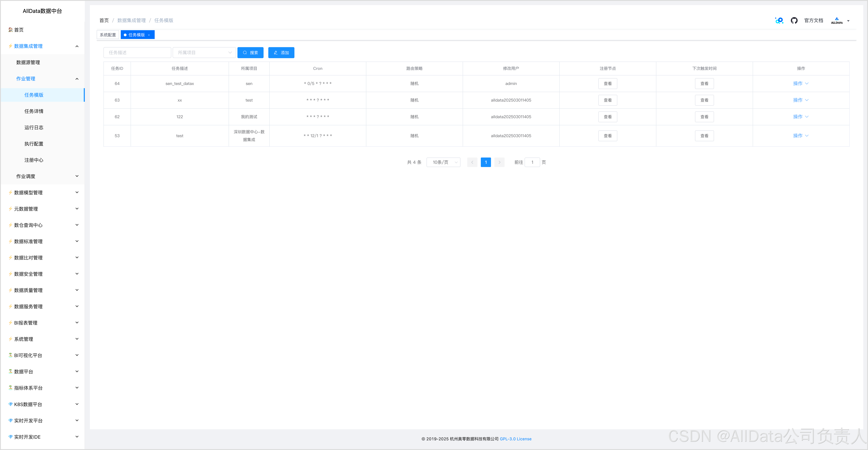The image size is (868, 450).
Task: Click the previous page arrow in pagination
Action: pos(472,162)
